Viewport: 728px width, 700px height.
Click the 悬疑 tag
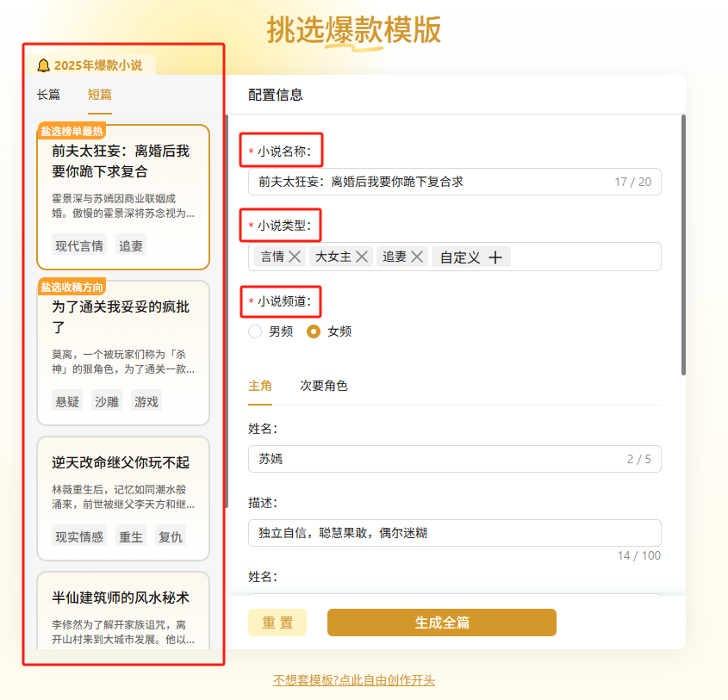(67, 401)
